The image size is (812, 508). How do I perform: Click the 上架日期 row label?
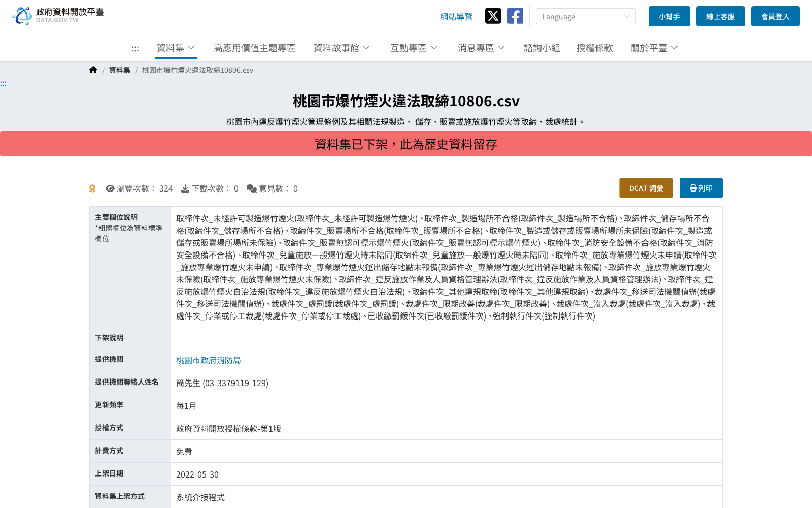pyautogui.click(x=109, y=473)
